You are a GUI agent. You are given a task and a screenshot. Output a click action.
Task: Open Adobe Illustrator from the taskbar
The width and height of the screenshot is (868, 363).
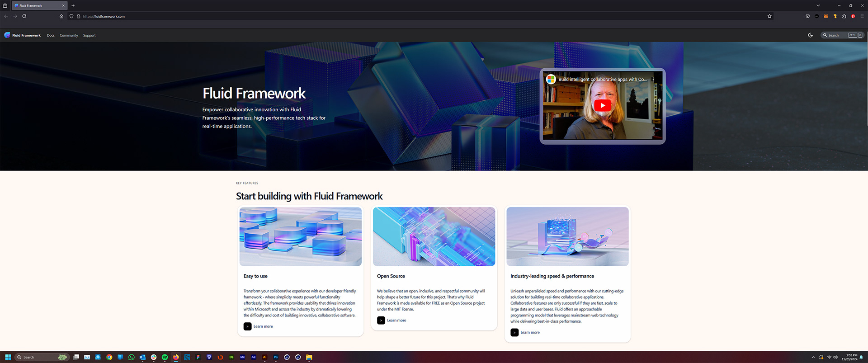(264, 357)
